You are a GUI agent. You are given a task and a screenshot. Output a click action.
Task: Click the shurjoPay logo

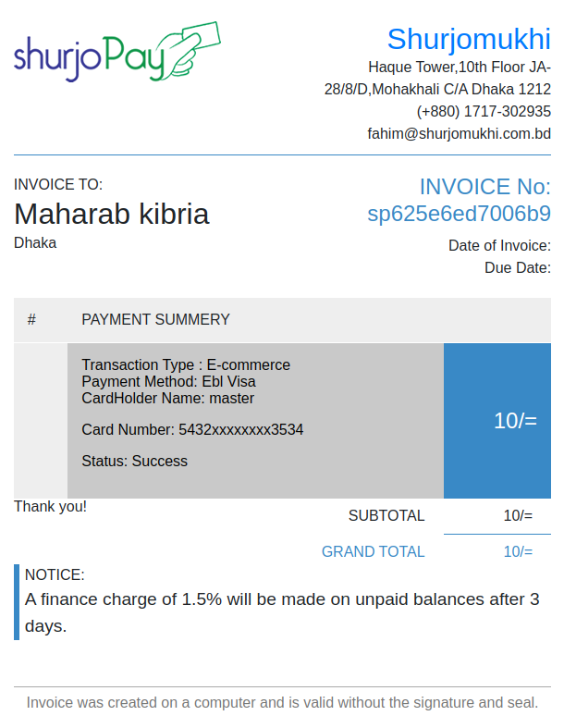117,52
